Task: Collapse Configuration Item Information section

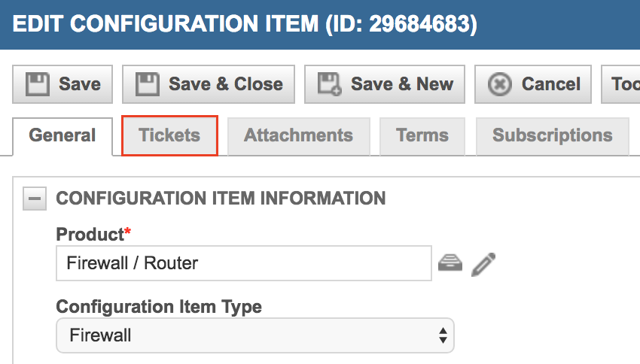Action: 35,199
